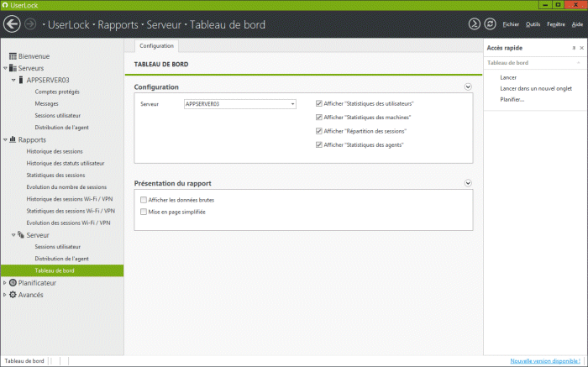Open the Aide menu
This screenshot has height=367, width=588.
[x=577, y=24]
